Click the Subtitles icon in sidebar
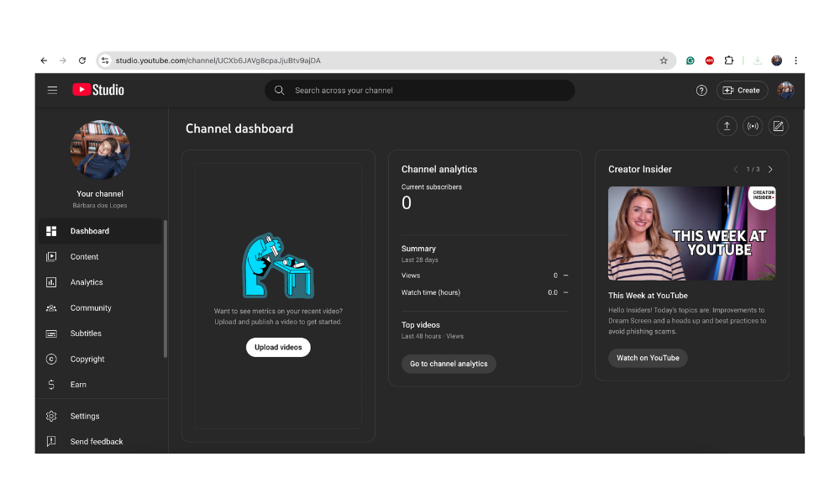The image size is (840, 504). 51,333
